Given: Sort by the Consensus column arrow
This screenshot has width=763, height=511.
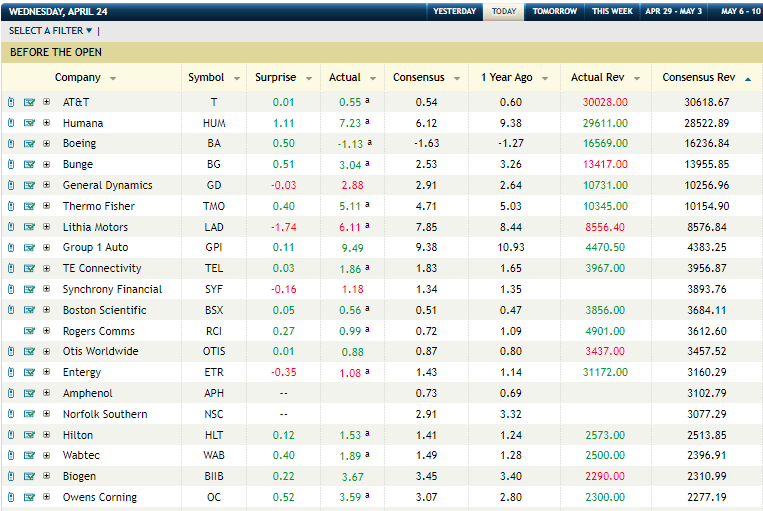Looking at the screenshot, I should pos(457,78).
